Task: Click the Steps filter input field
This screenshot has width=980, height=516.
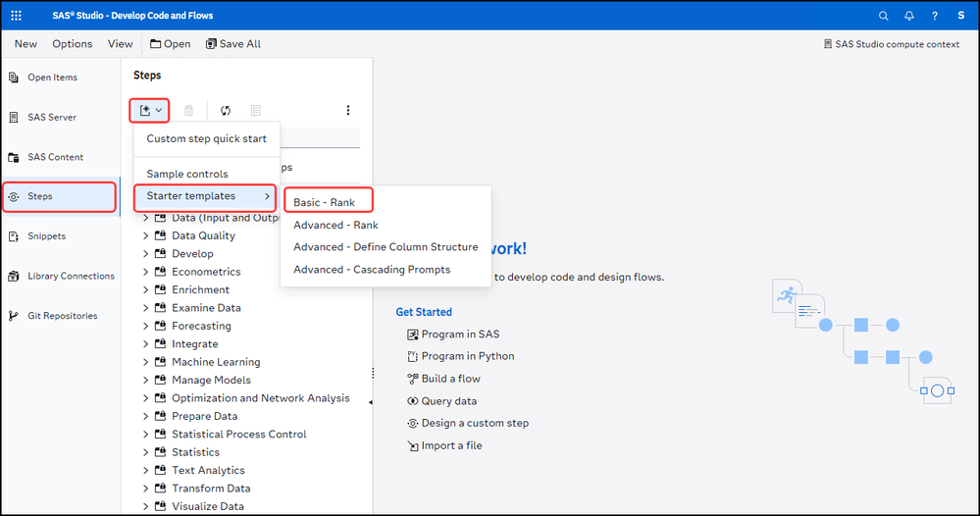Action: point(320,138)
